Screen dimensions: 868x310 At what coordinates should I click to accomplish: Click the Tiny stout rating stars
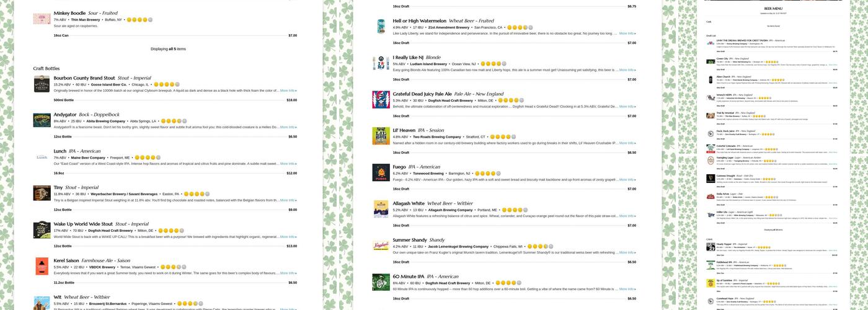pos(196,194)
